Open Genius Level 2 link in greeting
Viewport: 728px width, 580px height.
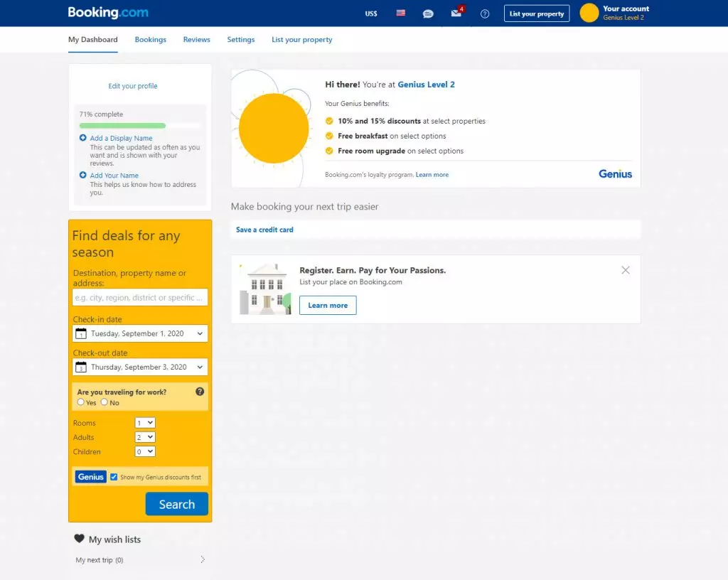pos(427,85)
